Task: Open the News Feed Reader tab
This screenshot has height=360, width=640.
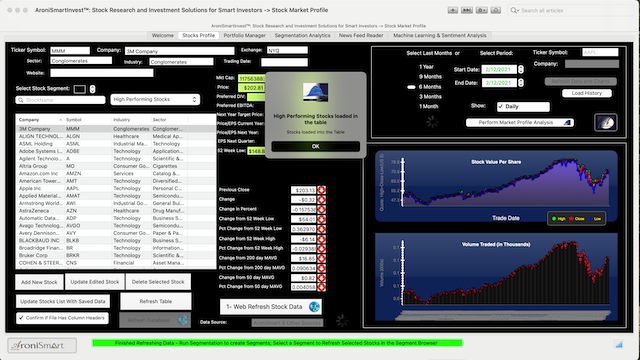Action: (x=361, y=36)
